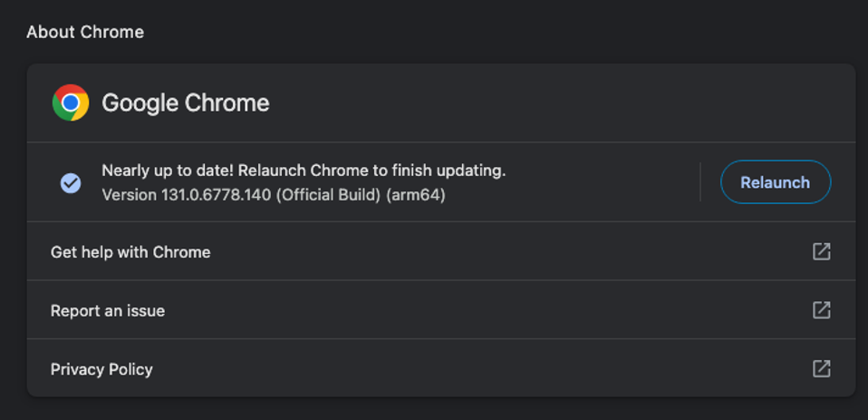The width and height of the screenshot is (868, 420).
Task: Select the Report an issue text
Action: [108, 311]
